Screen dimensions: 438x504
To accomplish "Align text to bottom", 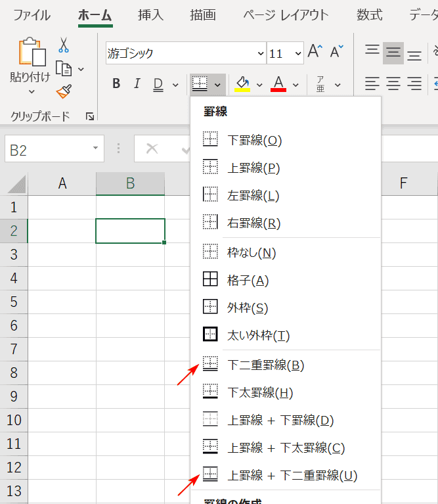I will tap(414, 56).
